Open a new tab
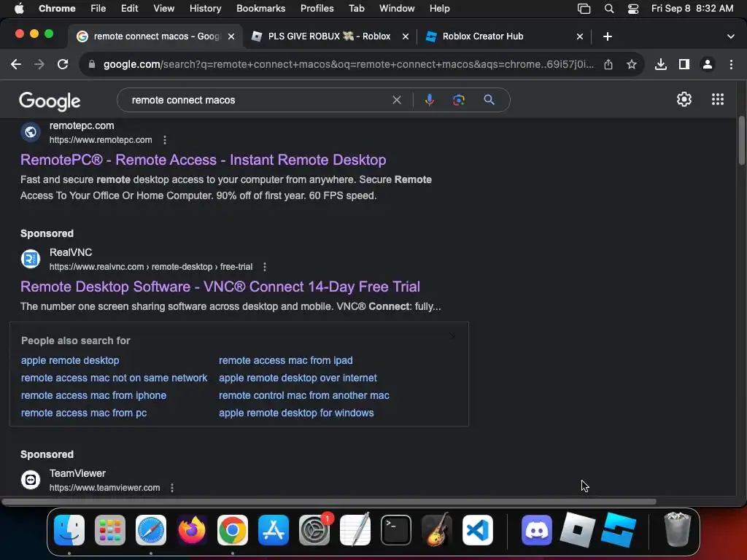 click(608, 36)
